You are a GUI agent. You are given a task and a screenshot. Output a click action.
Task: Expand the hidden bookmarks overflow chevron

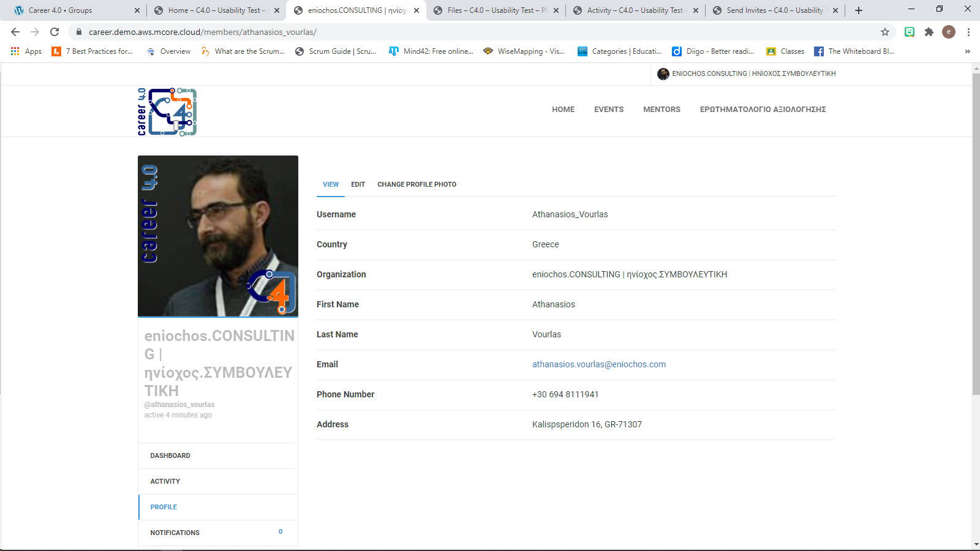pos(967,51)
